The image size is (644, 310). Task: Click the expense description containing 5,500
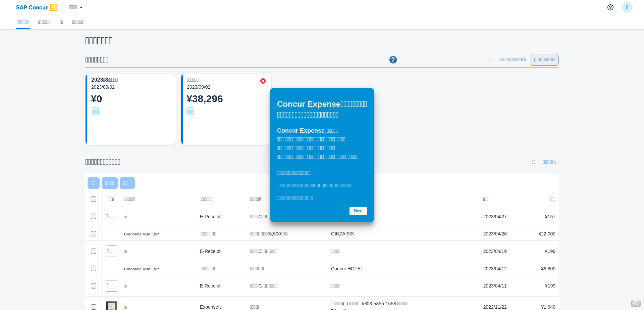coord(269,234)
